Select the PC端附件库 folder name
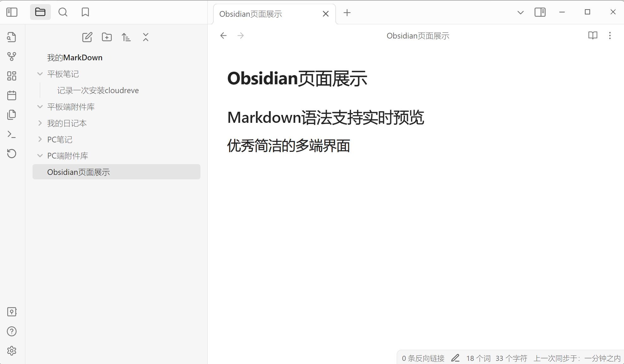This screenshot has width=624, height=364. point(68,156)
